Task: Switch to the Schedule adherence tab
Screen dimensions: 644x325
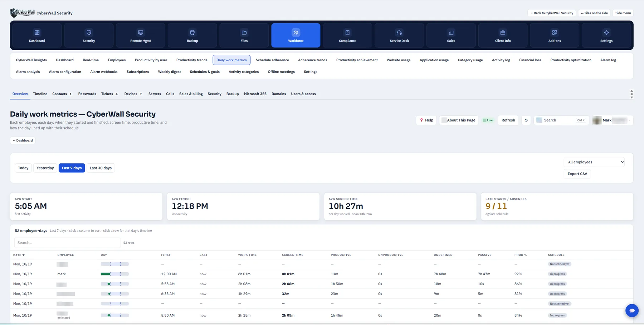Action: (272, 60)
